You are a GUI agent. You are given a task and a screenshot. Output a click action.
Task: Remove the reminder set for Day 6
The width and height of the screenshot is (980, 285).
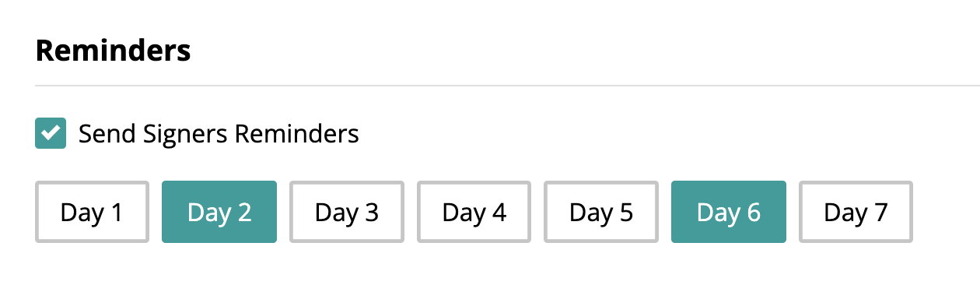729,212
